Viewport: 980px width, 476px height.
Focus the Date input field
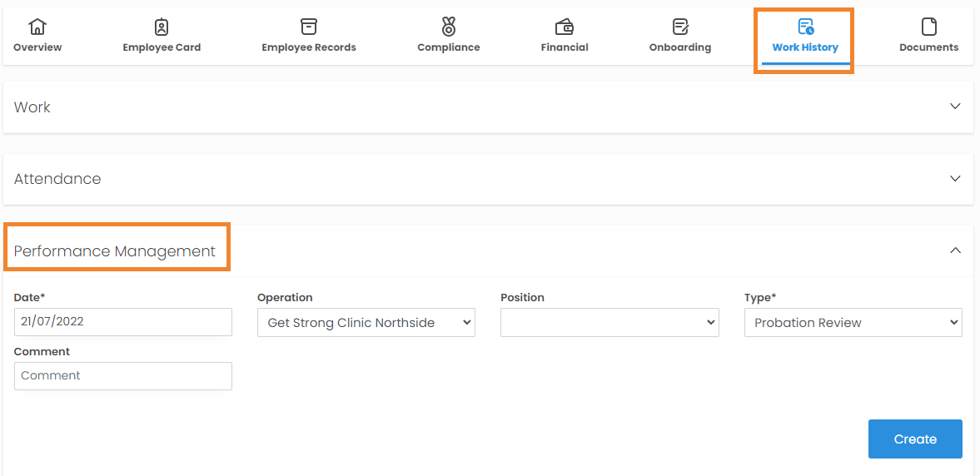click(x=123, y=322)
